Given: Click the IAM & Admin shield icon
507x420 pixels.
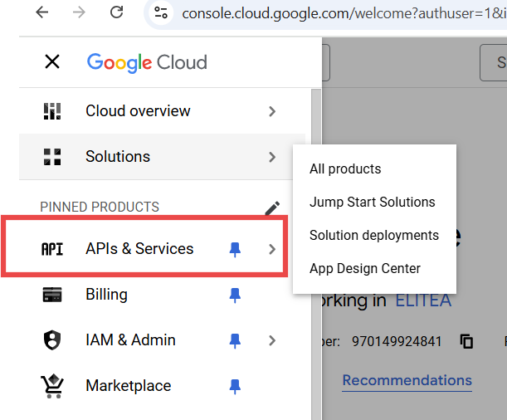Looking at the screenshot, I should click(52, 340).
